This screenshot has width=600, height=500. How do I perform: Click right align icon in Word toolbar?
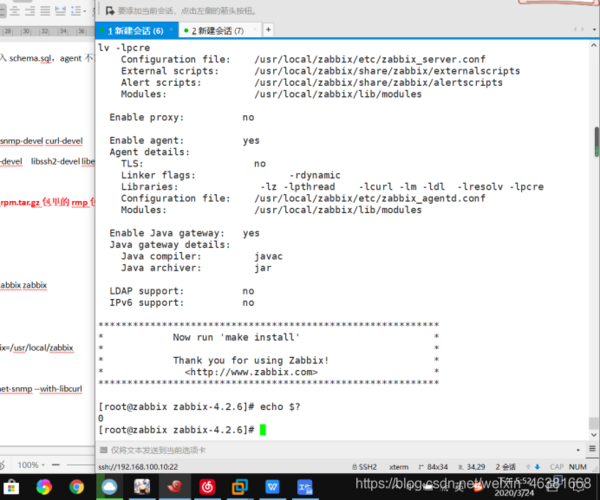pyautogui.click(x=30, y=11)
